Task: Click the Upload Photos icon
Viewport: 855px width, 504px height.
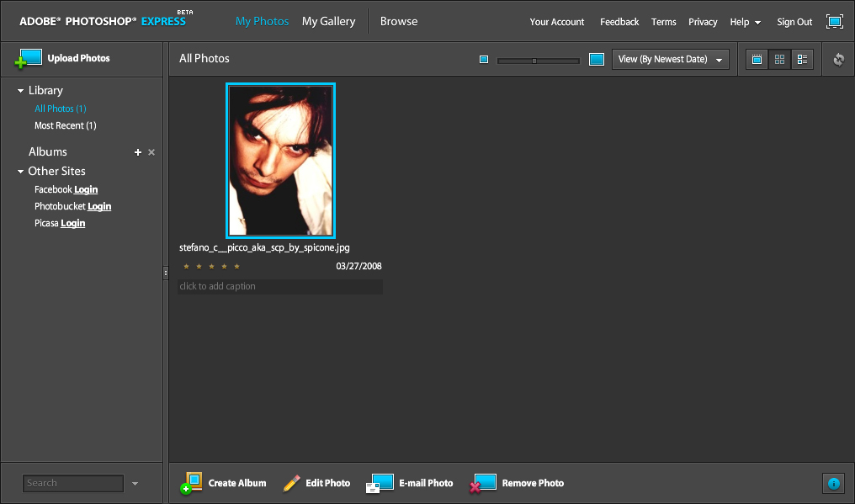Action: pos(29,59)
